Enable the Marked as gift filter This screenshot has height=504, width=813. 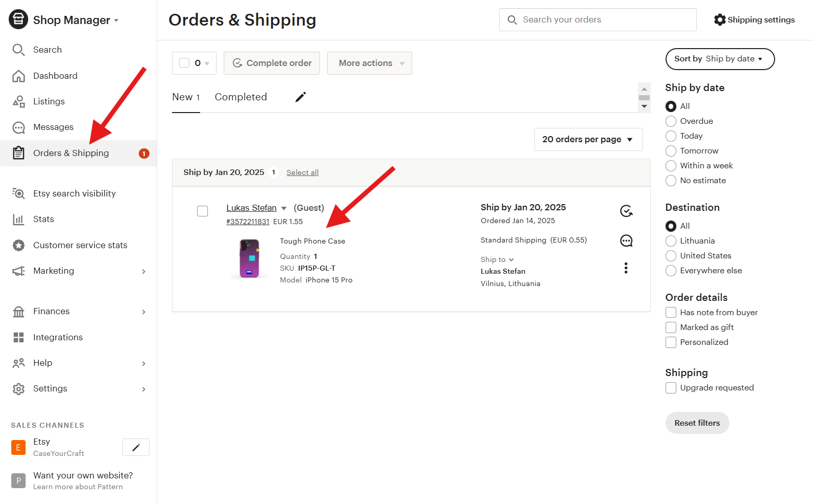[x=671, y=327]
